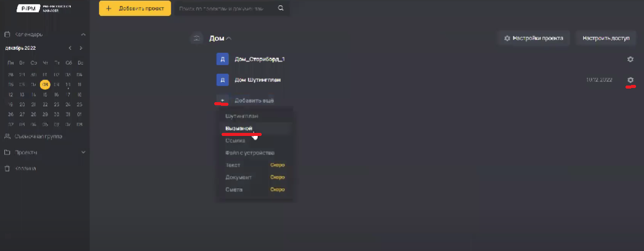Viewport: 644px width, 251px height.
Task: Click the декабрь 2022 month label
Action: tap(20, 48)
